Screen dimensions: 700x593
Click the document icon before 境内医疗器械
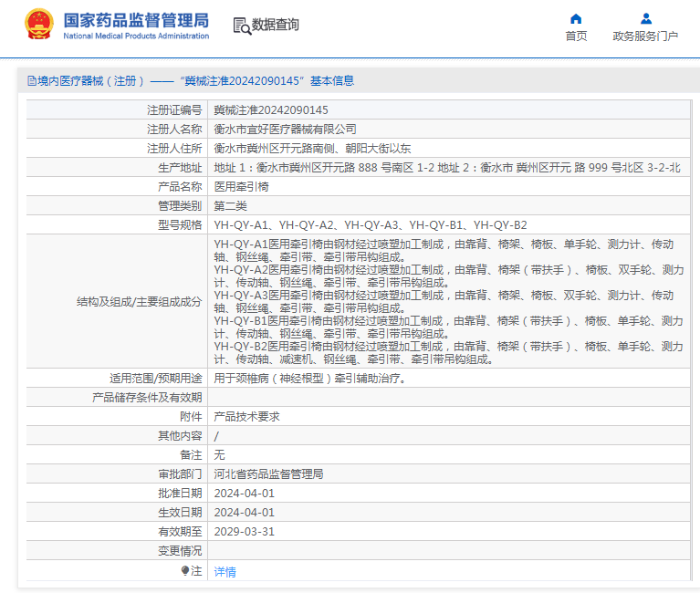tap(32, 81)
